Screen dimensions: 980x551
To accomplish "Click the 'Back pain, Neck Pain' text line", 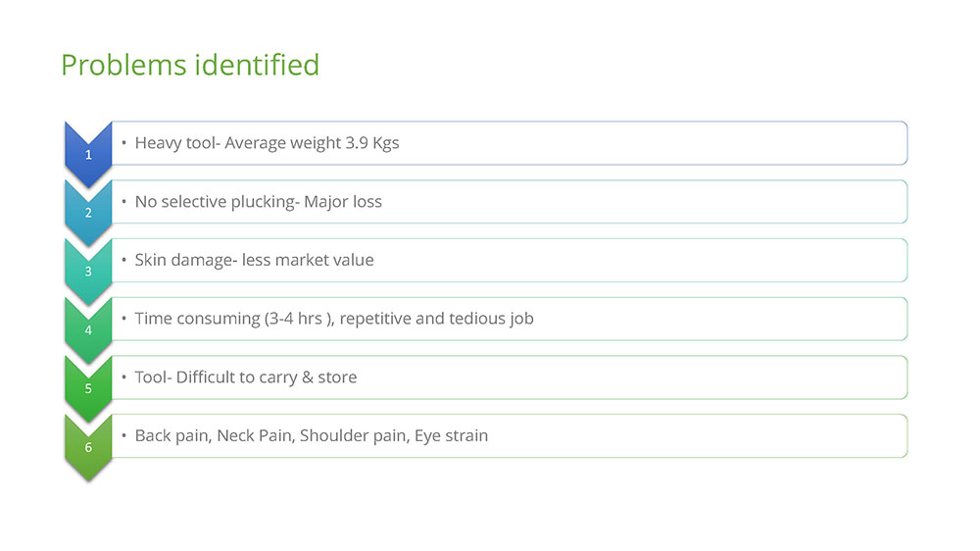I will [x=312, y=436].
